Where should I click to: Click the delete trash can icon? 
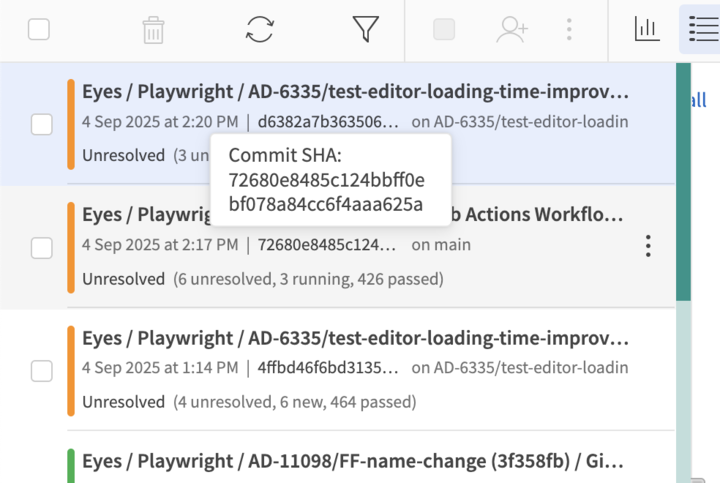(x=153, y=30)
